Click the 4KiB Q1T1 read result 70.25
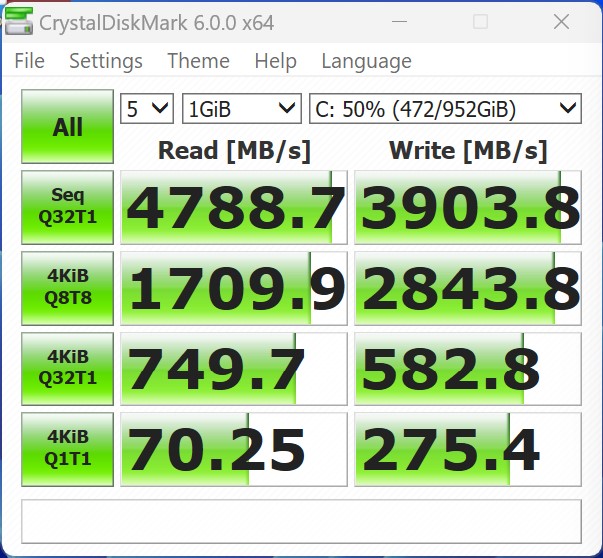Viewport: 603px width, 558px height. point(234,450)
